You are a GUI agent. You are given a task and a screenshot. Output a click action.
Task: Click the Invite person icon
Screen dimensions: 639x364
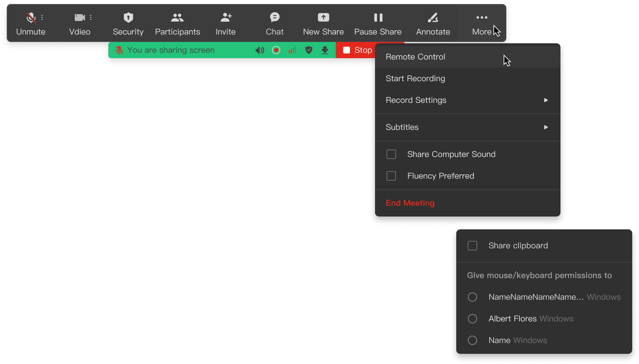226,18
